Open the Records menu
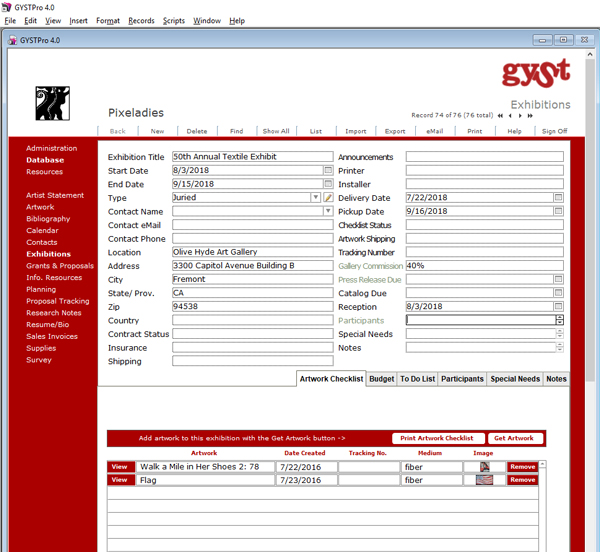 [x=141, y=20]
